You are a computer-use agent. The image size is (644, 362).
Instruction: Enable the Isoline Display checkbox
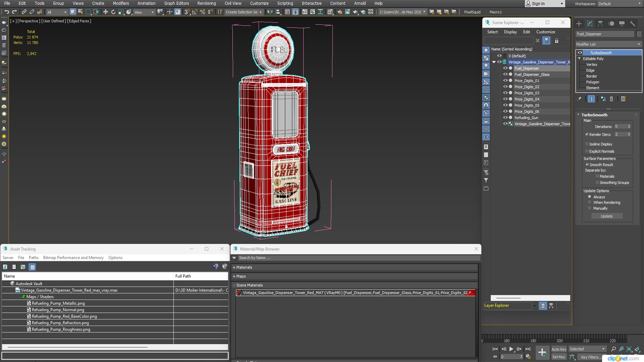pyautogui.click(x=587, y=144)
